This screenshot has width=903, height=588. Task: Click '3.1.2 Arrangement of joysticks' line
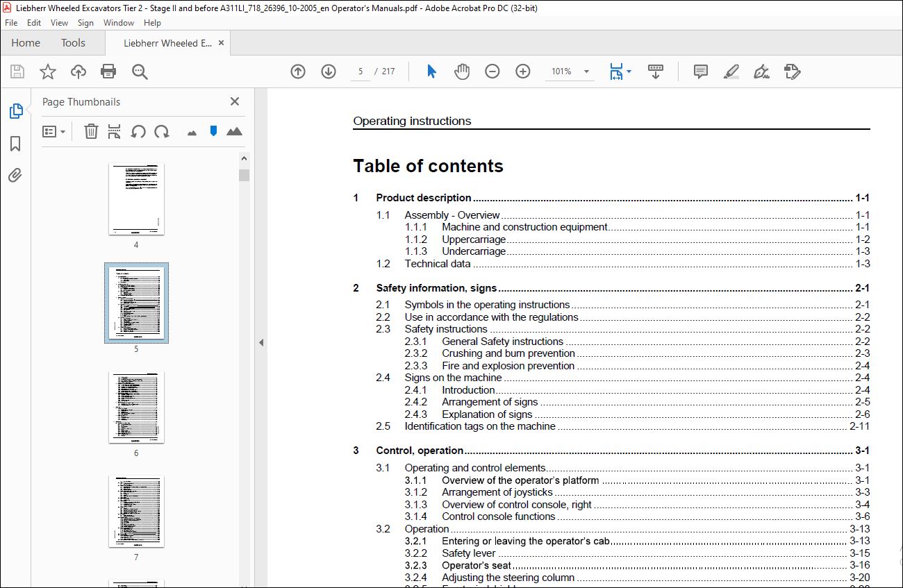click(x=637, y=492)
